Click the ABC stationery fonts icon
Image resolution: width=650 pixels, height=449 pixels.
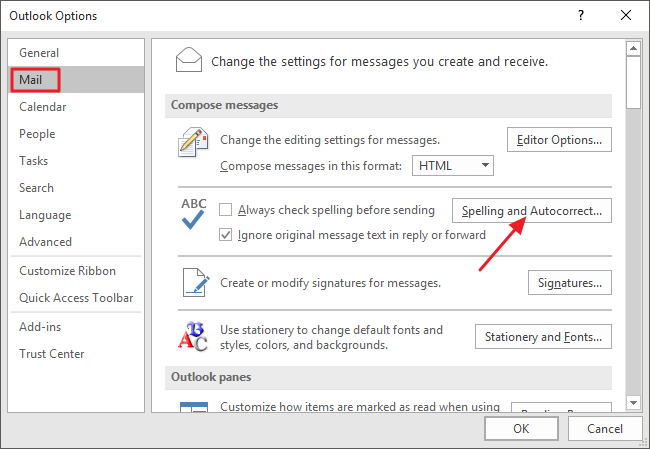coord(193,336)
